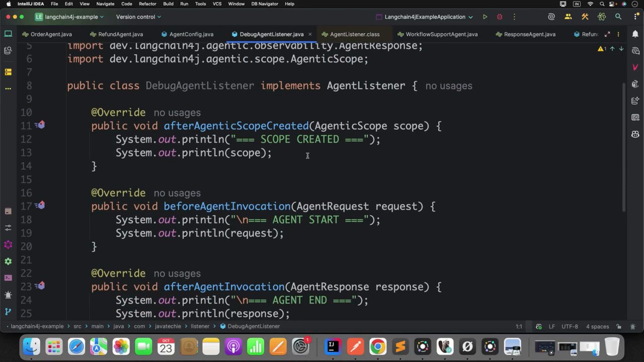The width and height of the screenshot is (644, 362).
Task: Jump to next highlighted problem arrow
Action: tap(621, 49)
